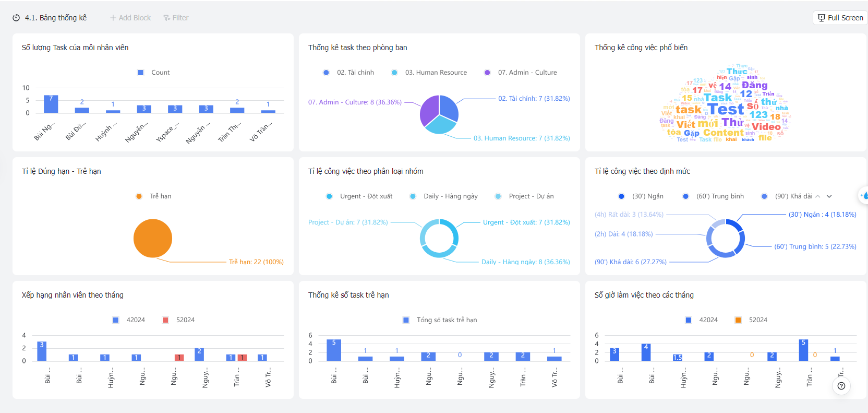Viewport: 868px width, 413px height.
Task: Click the red 52024 bar for Trần in ranking chart
Action: (x=242, y=358)
